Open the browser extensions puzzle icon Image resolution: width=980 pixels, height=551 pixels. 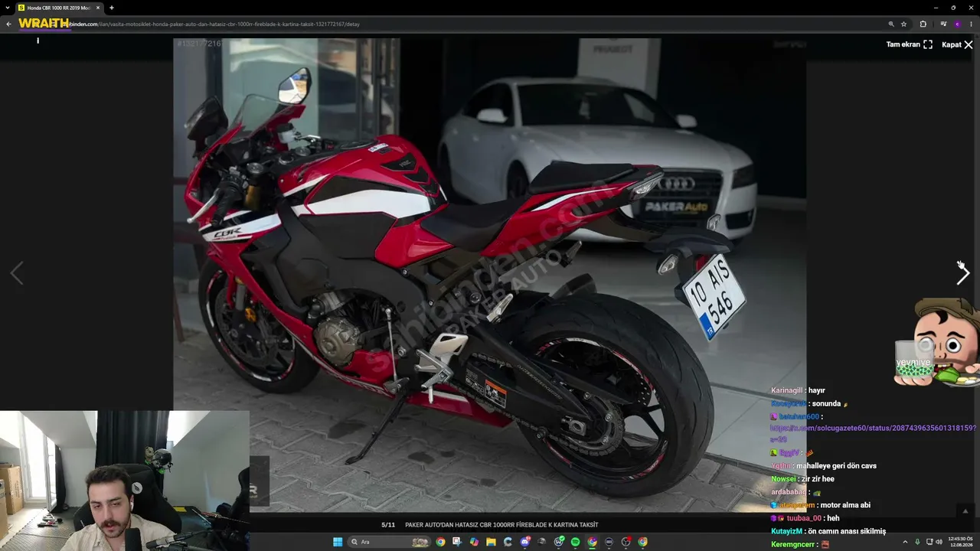923,24
